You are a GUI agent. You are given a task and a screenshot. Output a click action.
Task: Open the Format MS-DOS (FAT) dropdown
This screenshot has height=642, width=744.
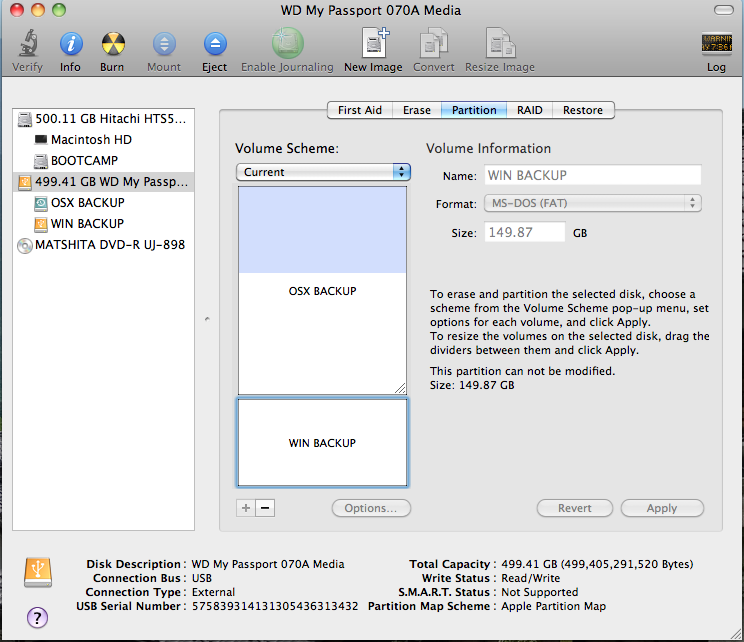coord(593,203)
